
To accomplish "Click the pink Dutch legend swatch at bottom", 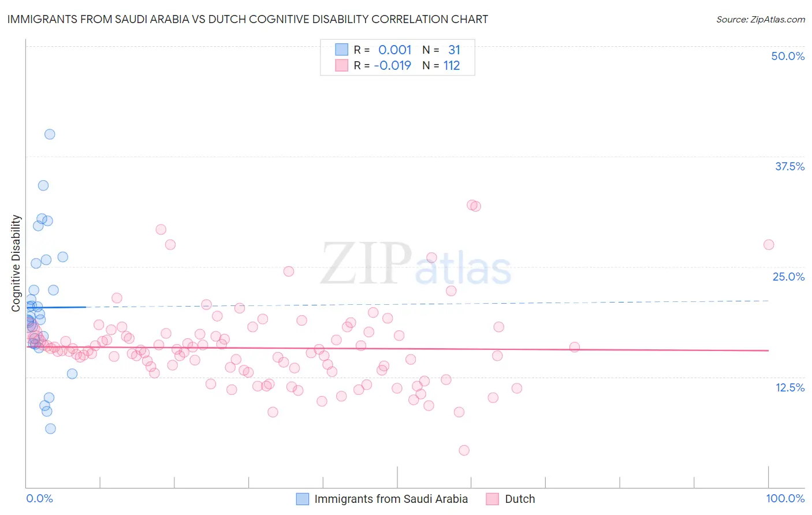I will pyautogui.click(x=492, y=499).
